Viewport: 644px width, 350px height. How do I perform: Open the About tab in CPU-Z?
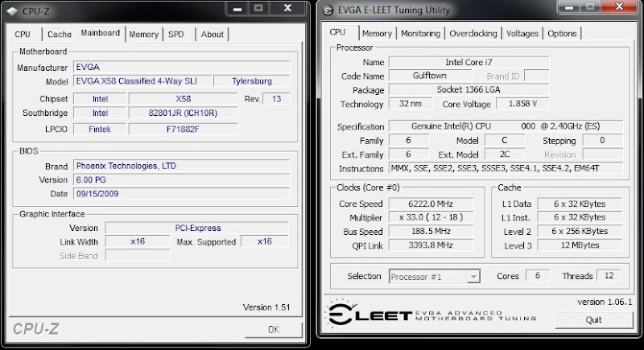click(212, 35)
